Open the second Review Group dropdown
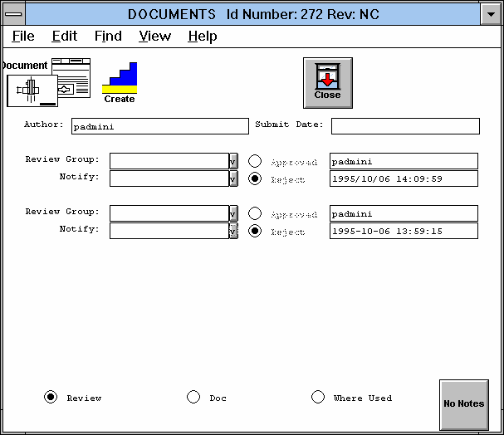This screenshot has height=435, width=504. pos(233,213)
